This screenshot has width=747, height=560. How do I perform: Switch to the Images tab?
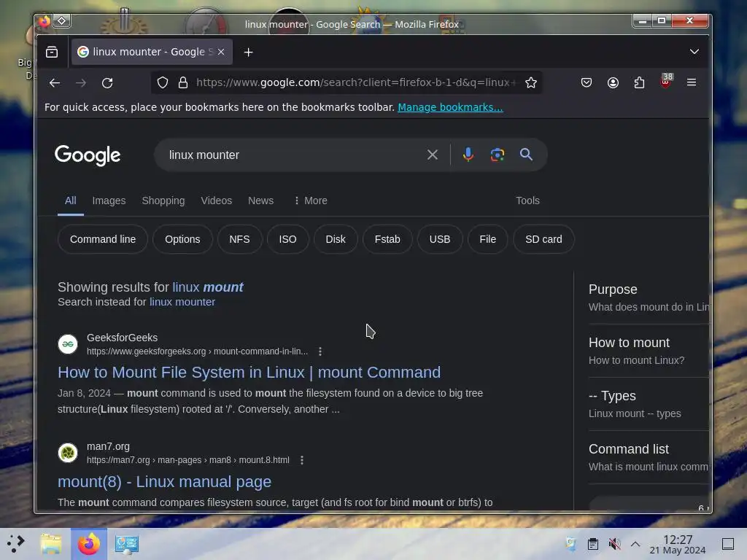point(109,201)
